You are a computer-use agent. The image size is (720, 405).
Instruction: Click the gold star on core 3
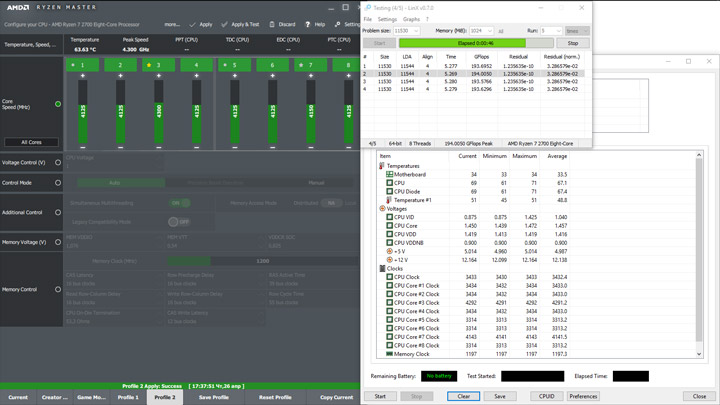(x=149, y=65)
